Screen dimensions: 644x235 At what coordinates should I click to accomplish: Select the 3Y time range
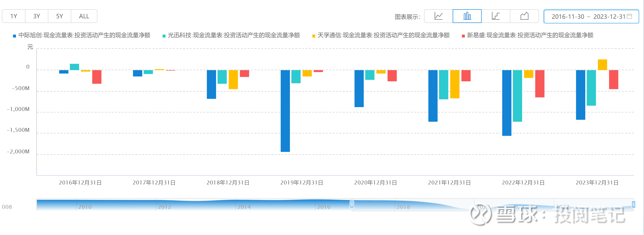(37, 16)
